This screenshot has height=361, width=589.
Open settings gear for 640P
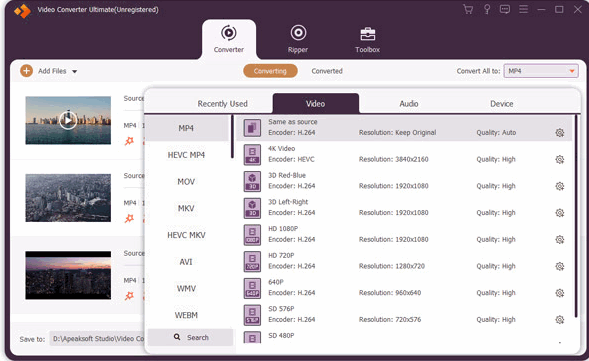(x=560, y=293)
